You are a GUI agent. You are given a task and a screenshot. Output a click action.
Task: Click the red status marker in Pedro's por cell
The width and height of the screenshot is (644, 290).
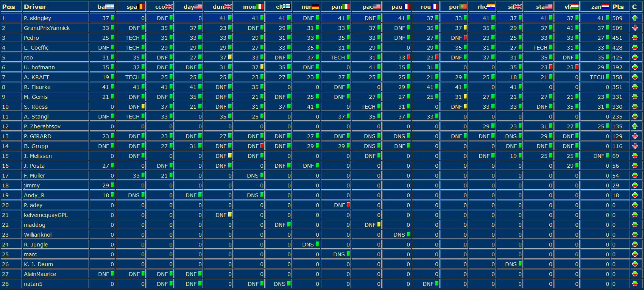(x=465, y=37)
